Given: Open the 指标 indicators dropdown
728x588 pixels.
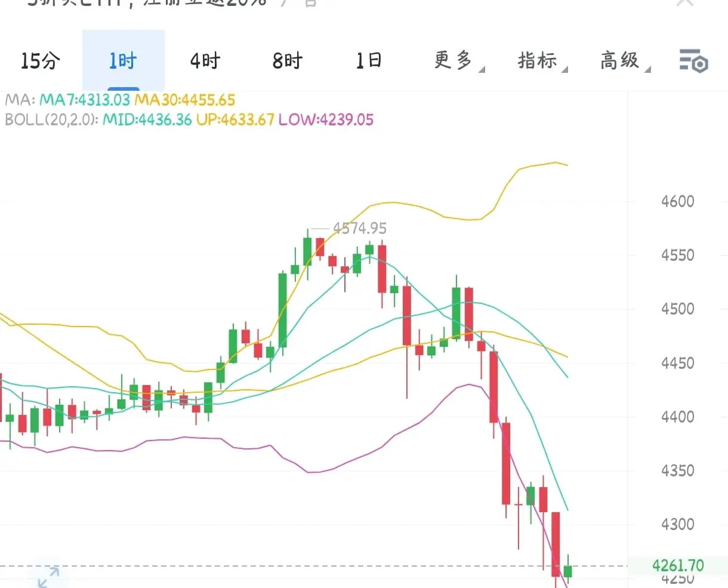Looking at the screenshot, I should tap(542, 60).
